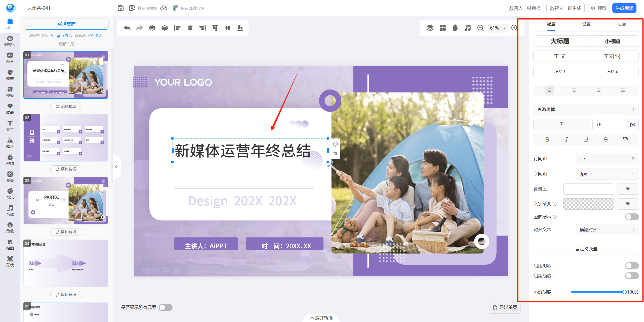Click the trash icon beside the title text
This screenshot has width=644, height=322.
click(335, 154)
